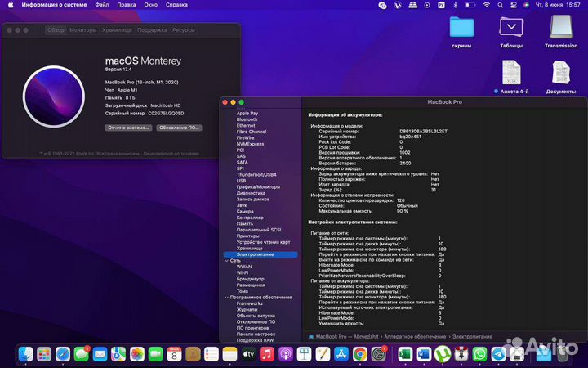Viewport: 588px width, 368px height.
Task: Open Spotlight search in the menu bar
Action: [501, 5]
